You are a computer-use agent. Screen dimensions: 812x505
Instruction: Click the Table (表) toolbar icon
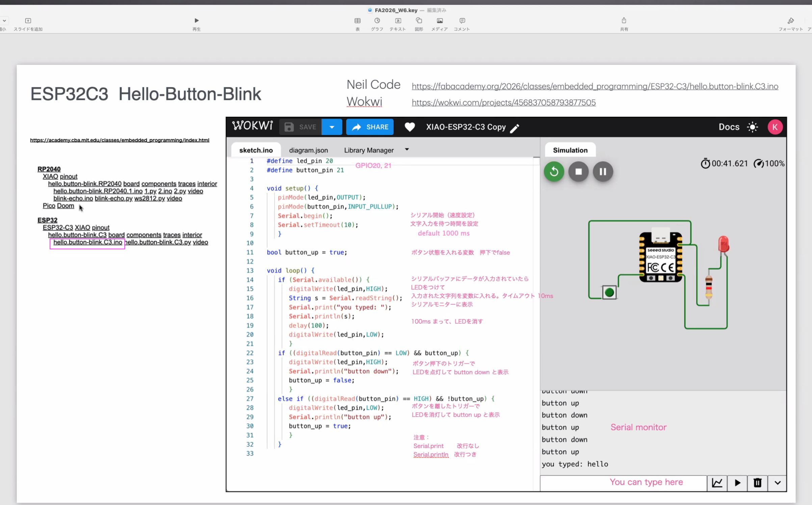point(357,21)
